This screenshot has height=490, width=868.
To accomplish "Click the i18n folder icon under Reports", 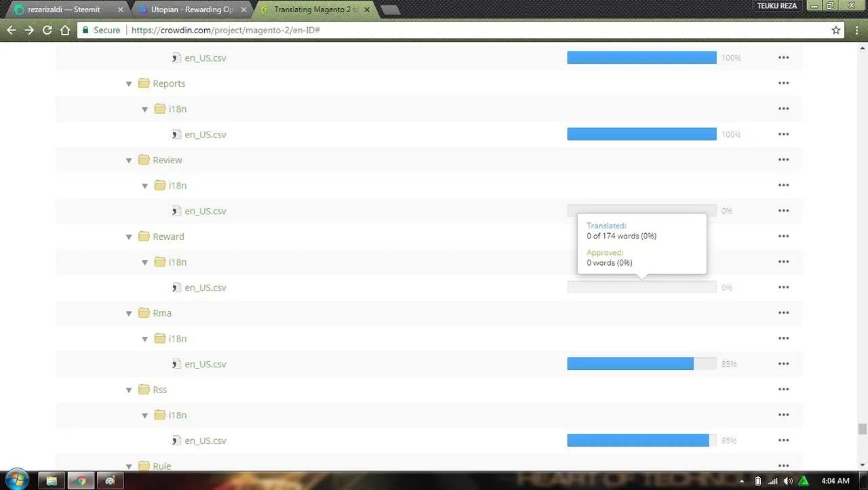I will 160,108.
